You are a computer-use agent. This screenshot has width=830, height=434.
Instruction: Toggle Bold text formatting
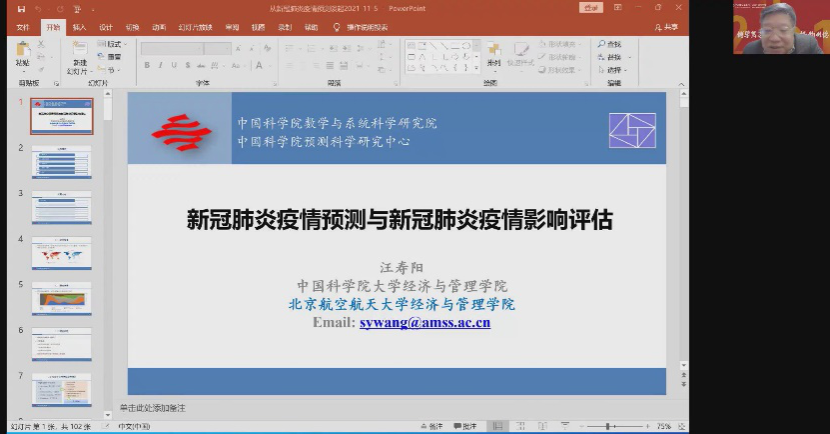tap(147, 65)
